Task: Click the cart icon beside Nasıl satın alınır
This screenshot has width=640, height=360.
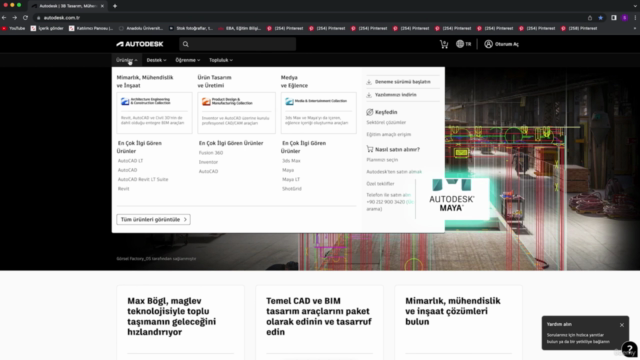Action: [369, 149]
